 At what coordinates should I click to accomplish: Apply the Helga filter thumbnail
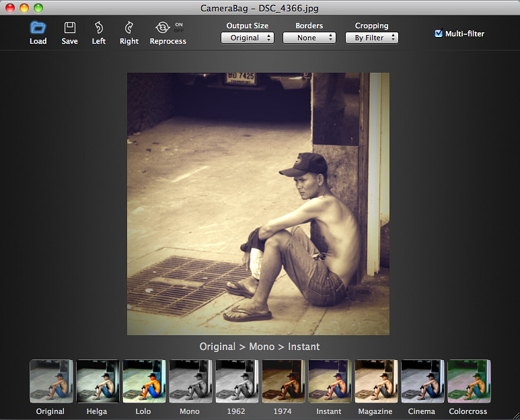[x=98, y=381]
